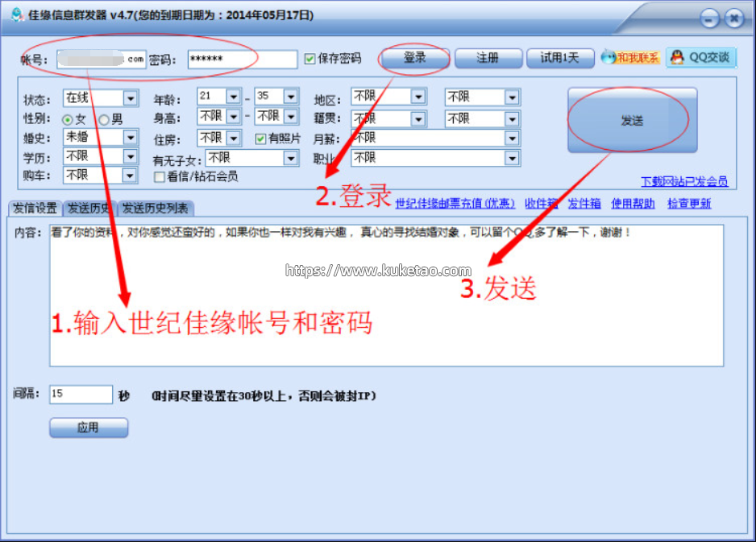
Task: Open the 使用帮助 link
Action: (633, 204)
